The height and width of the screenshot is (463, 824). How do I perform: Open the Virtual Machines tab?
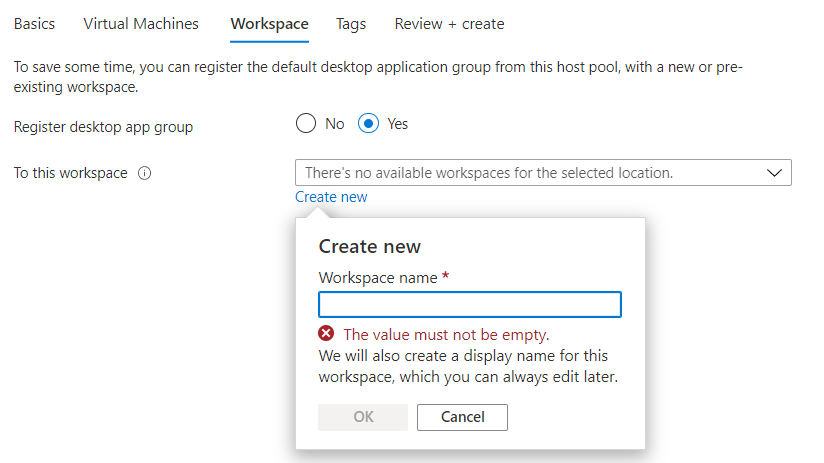(141, 23)
